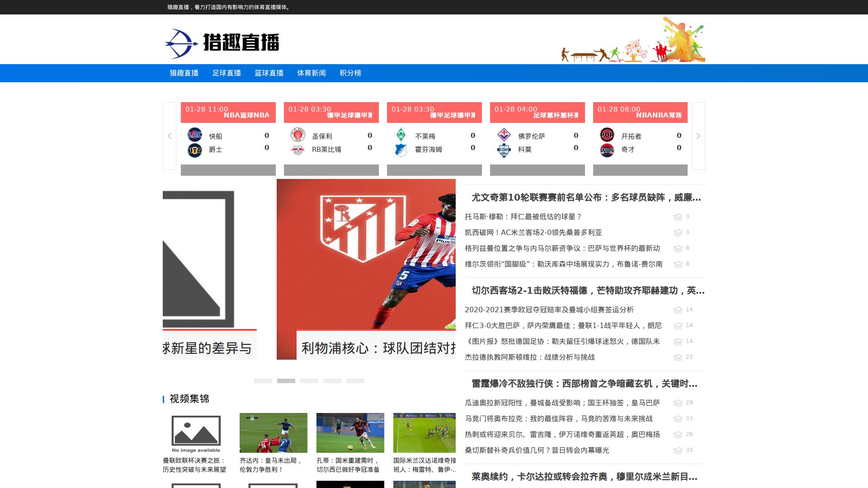Click the Washington (WAS) team logo
The image size is (868, 488).
[x=607, y=150]
